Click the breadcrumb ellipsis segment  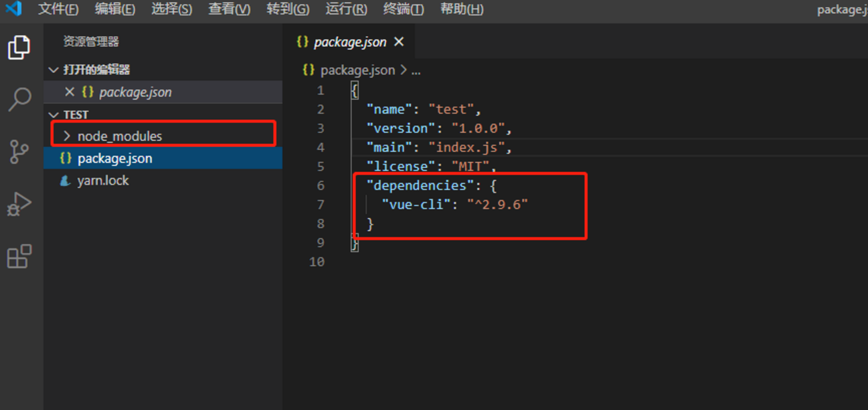pyautogui.click(x=416, y=70)
